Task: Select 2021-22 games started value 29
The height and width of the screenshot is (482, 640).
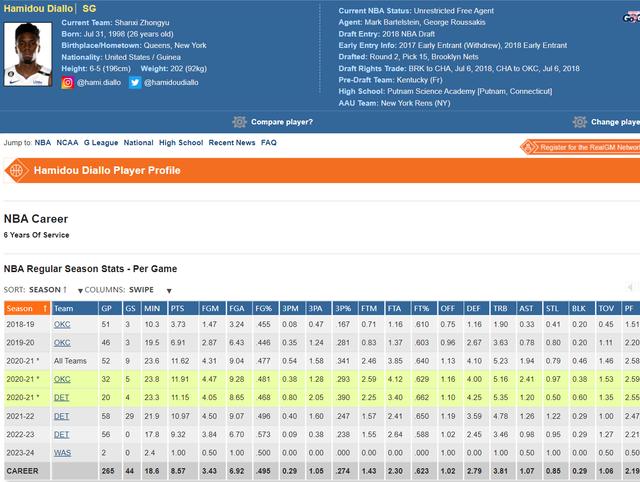Action: click(130, 416)
